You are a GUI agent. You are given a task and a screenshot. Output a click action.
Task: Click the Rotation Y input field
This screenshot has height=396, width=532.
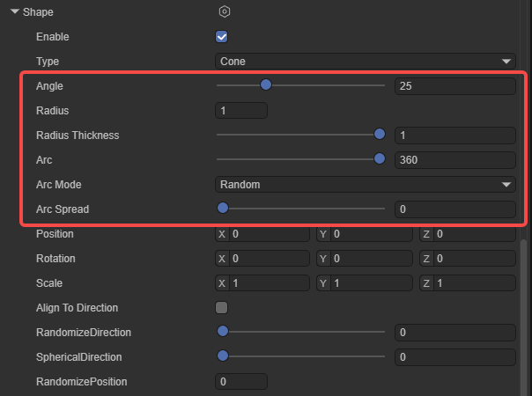tap(372, 259)
